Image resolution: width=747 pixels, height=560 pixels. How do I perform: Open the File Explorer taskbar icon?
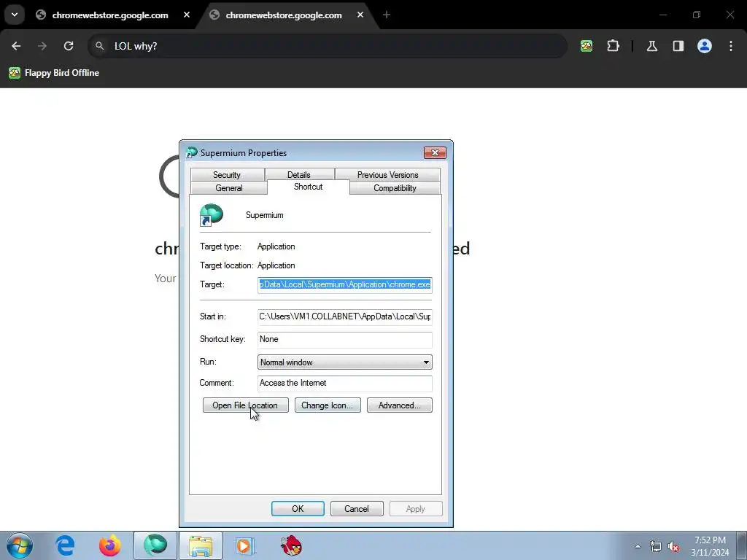coord(201,545)
